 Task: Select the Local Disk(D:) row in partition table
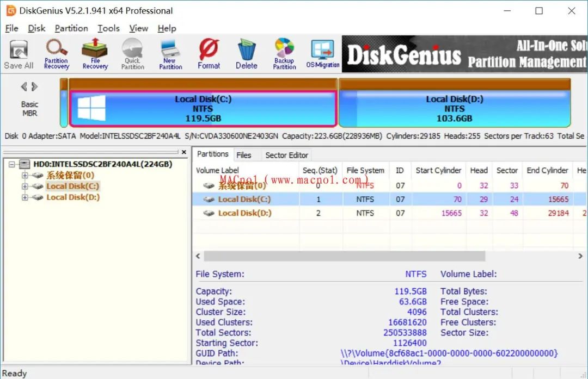[x=390, y=213]
